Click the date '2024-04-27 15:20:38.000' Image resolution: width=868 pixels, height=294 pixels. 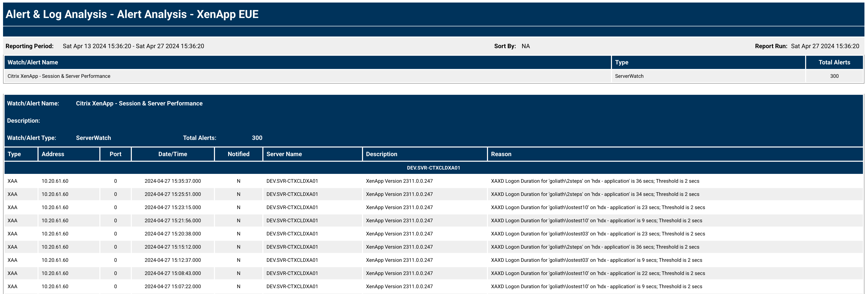(173, 233)
